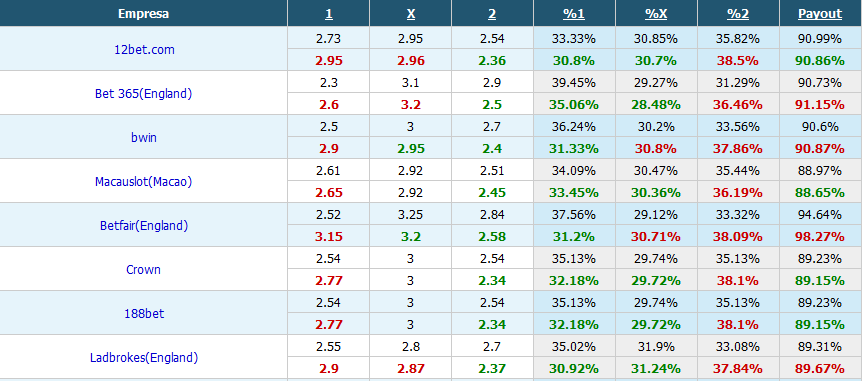Open the Bet 365(England) link

(x=143, y=93)
